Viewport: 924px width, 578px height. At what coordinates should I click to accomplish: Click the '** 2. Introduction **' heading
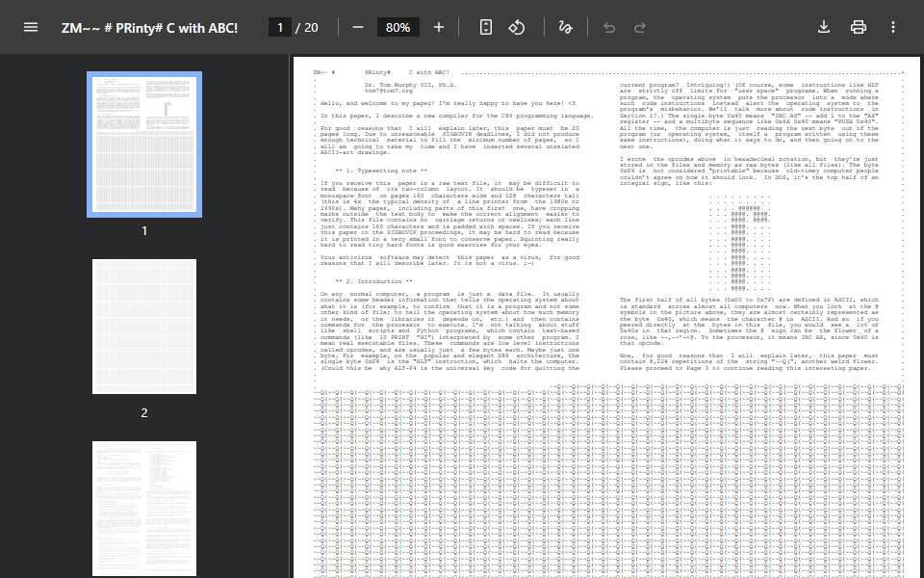pyautogui.click(x=373, y=281)
